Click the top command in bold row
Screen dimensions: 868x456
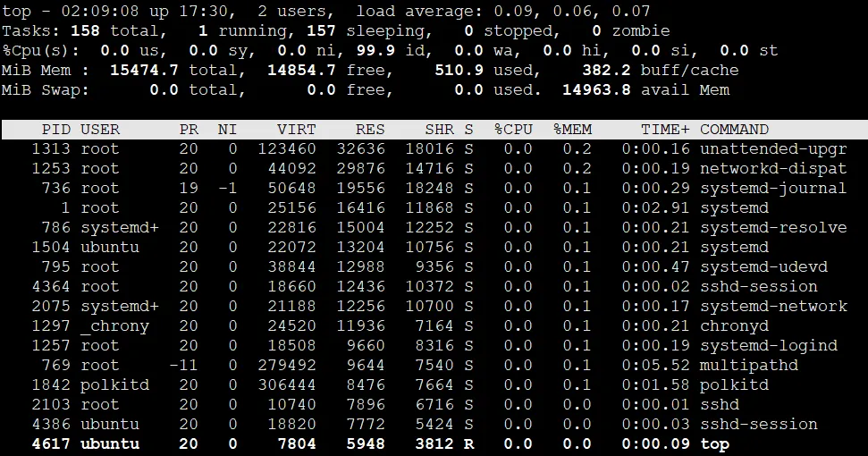(x=714, y=444)
